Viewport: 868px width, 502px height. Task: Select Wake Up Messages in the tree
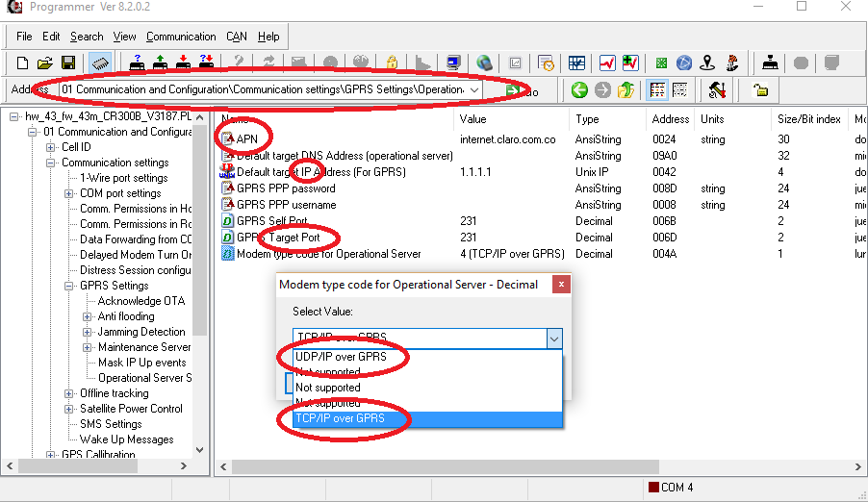pyautogui.click(x=127, y=439)
